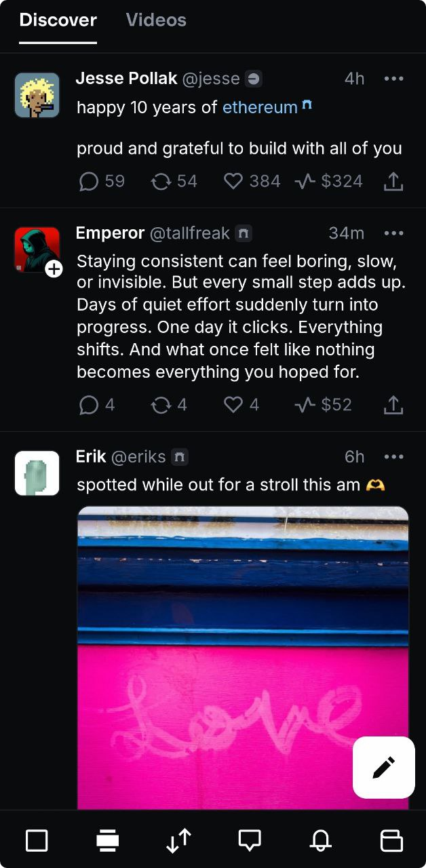The height and width of the screenshot is (868, 426).
Task: Go to the feed icon in bottom bar
Action: pos(107,841)
